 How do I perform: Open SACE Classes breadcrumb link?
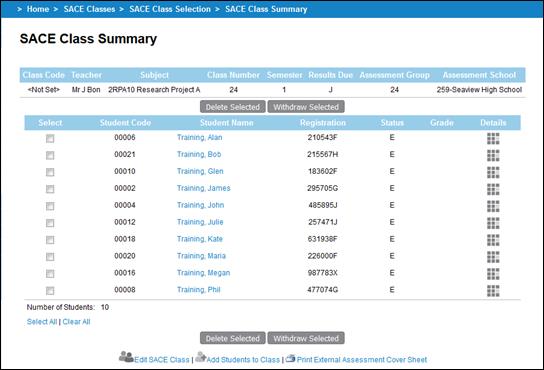point(89,9)
